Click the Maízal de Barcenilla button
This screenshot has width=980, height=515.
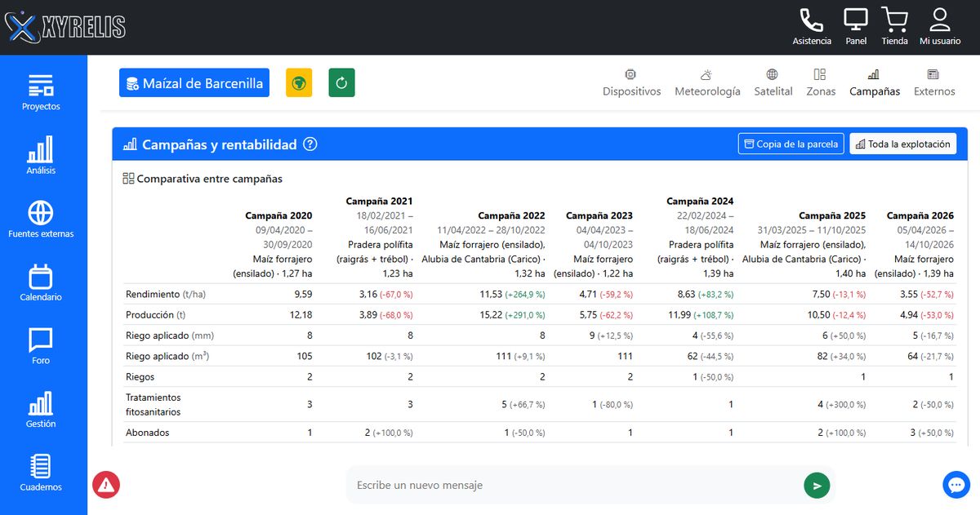click(194, 82)
